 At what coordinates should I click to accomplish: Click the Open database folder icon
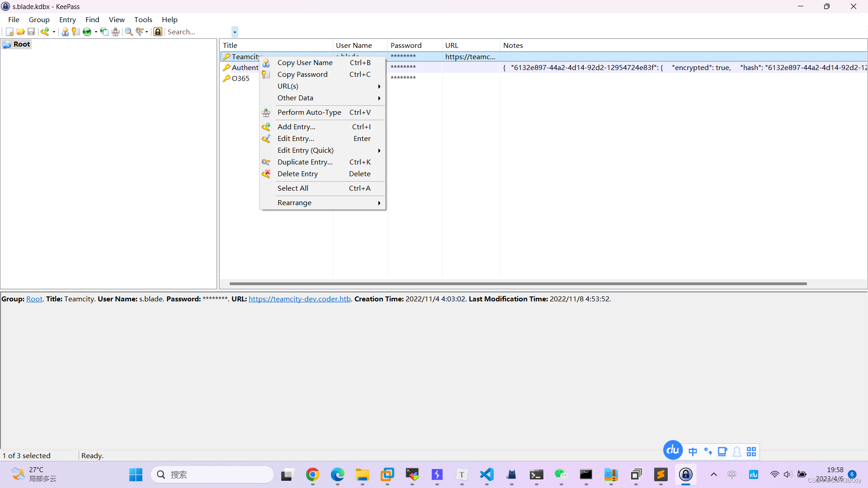tap(20, 32)
